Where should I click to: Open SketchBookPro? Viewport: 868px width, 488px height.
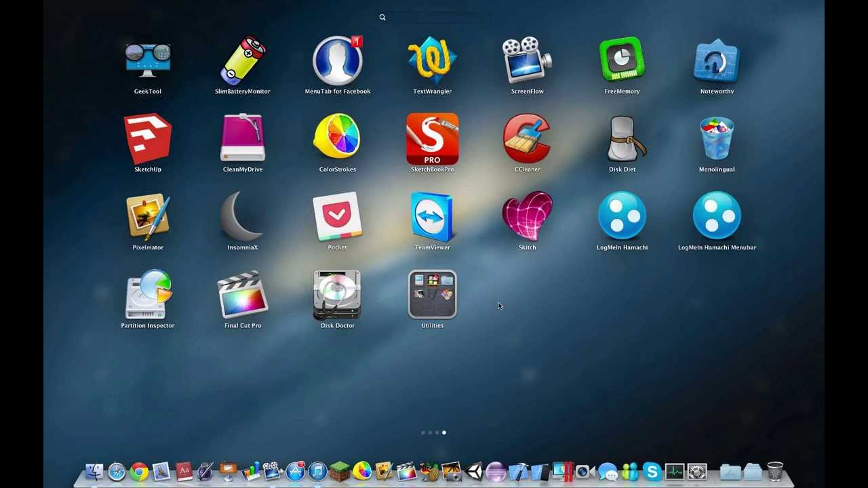[433, 140]
